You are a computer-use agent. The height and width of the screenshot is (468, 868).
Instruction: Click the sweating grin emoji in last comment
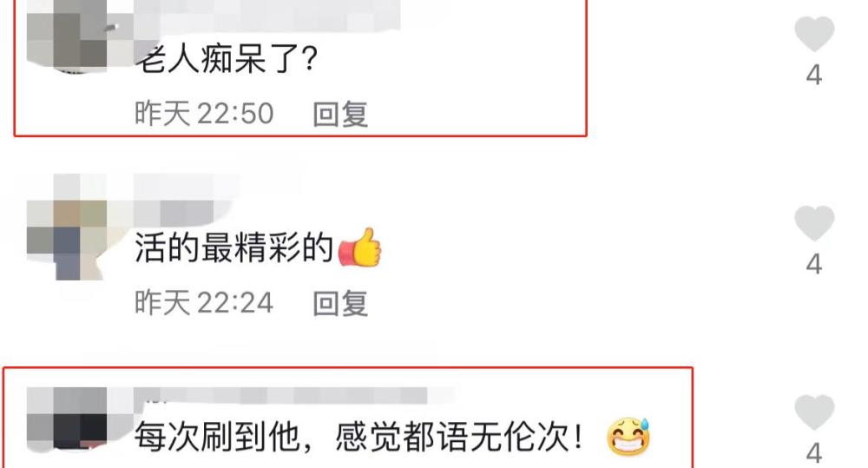628,437
